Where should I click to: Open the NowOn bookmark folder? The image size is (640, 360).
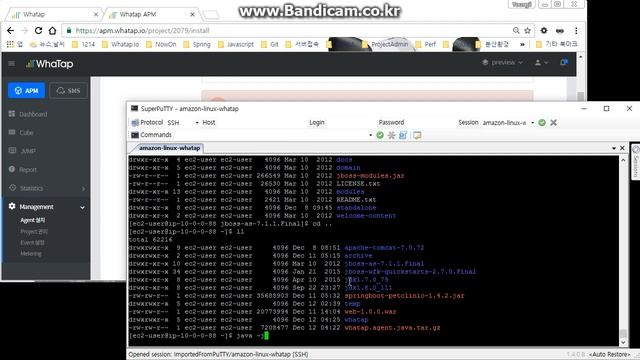coord(161,44)
